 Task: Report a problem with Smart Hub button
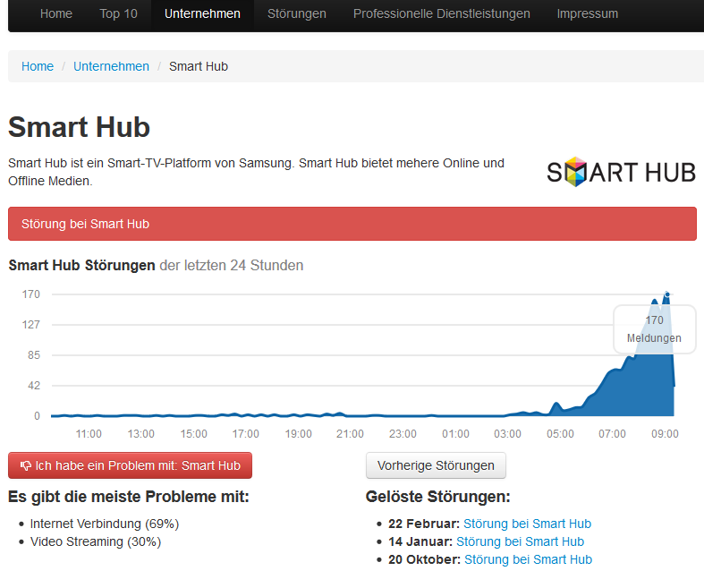click(x=131, y=465)
